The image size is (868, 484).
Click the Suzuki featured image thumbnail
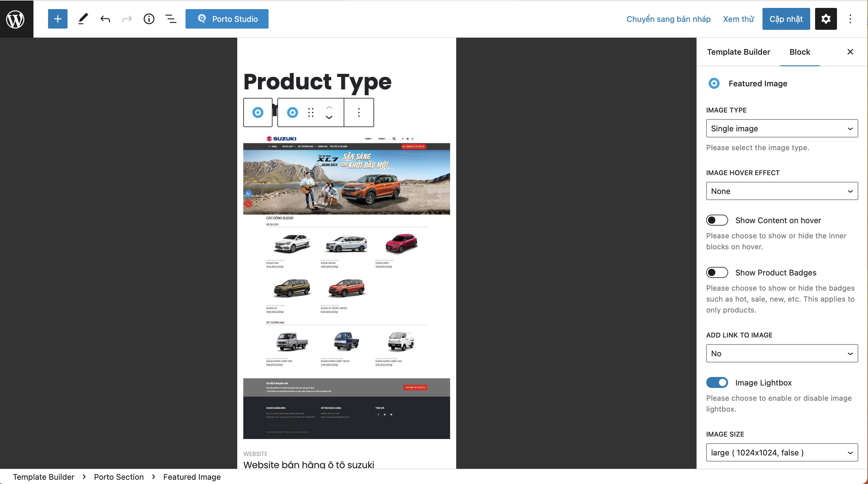tap(346, 286)
